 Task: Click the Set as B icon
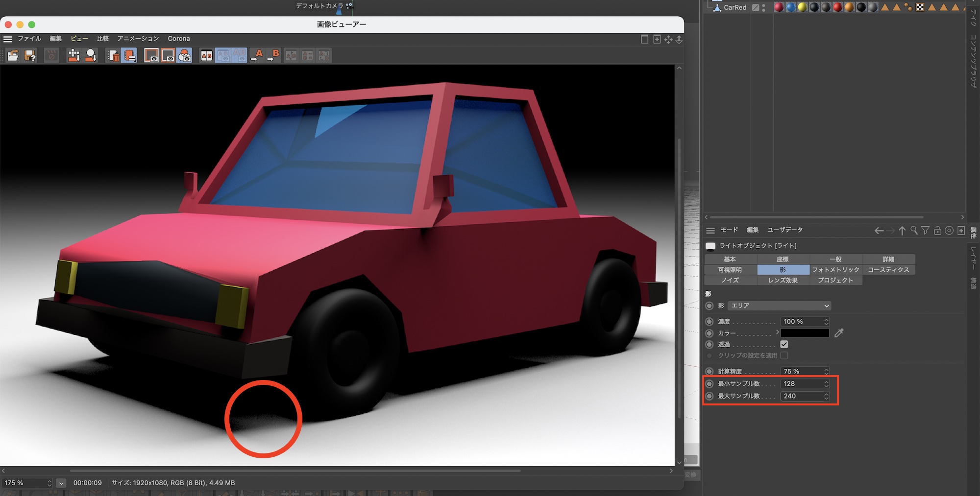[273, 55]
